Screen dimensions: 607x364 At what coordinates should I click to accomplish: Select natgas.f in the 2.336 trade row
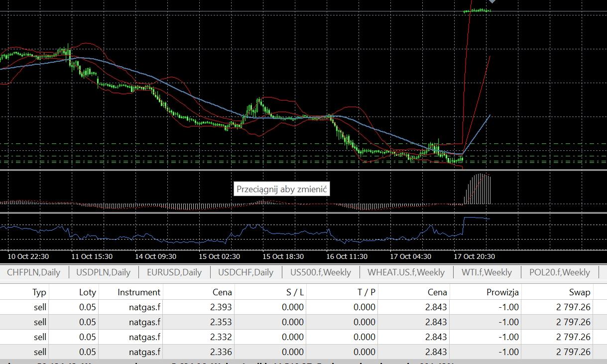(x=144, y=352)
